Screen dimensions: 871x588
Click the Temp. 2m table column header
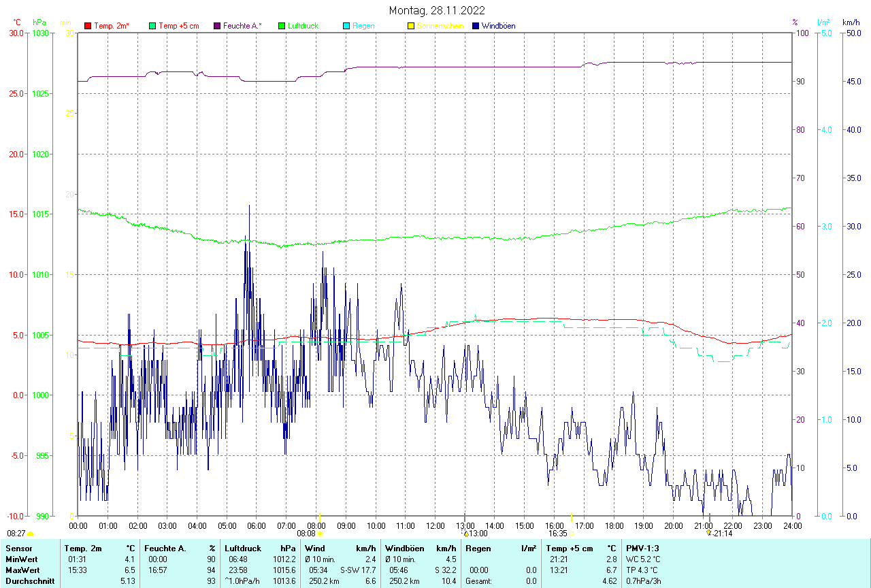tap(83, 549)
